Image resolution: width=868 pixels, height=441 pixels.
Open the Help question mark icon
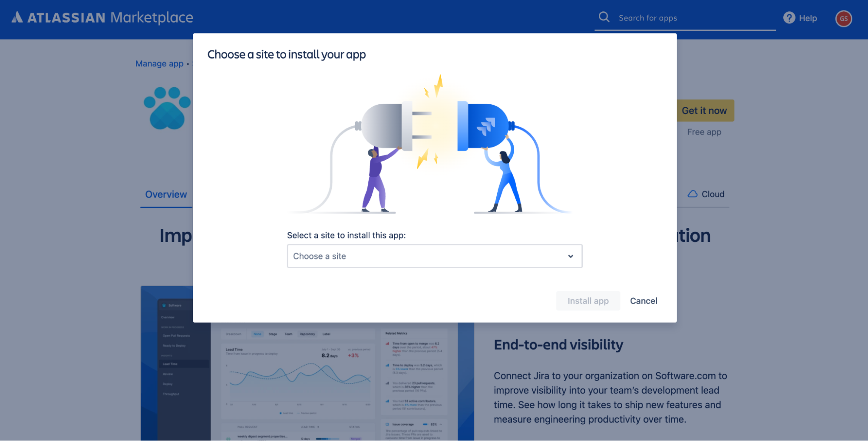click(789, 18)
